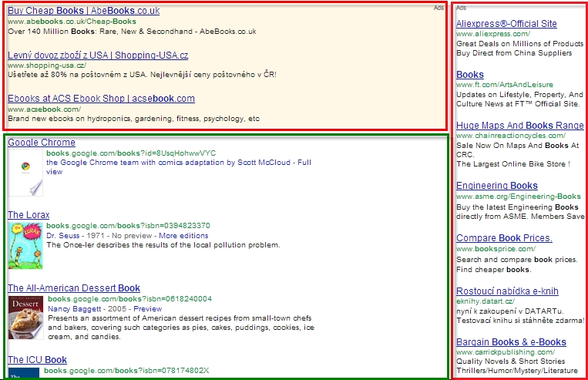Click 'Presents an assortment of American dessert' snippet
The image size is (588, 380).
[181, 327]
